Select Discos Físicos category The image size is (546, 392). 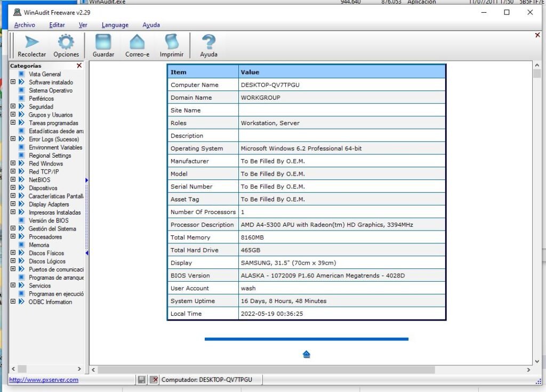point(46,253)
